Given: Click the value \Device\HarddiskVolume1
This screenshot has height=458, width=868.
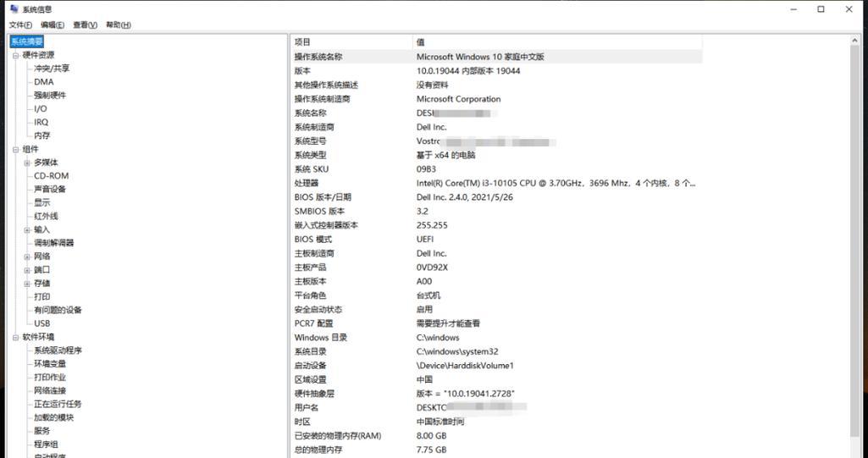Looking at the screenshot, I should (x=465, y=366).
